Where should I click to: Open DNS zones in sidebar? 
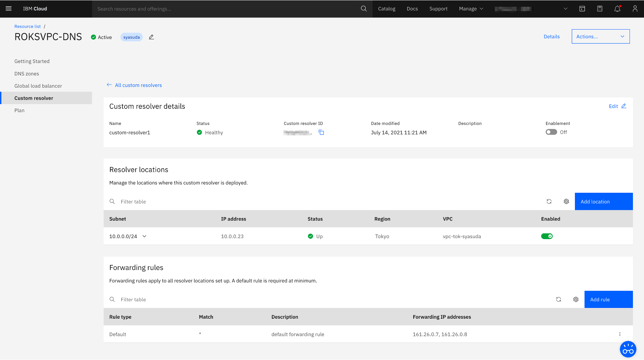26,74
